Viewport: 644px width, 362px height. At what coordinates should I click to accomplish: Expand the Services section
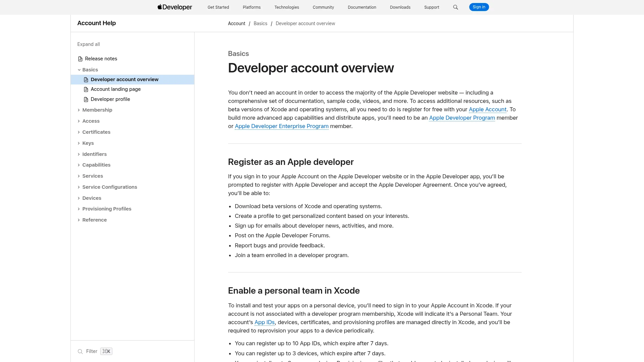[79, 176]
